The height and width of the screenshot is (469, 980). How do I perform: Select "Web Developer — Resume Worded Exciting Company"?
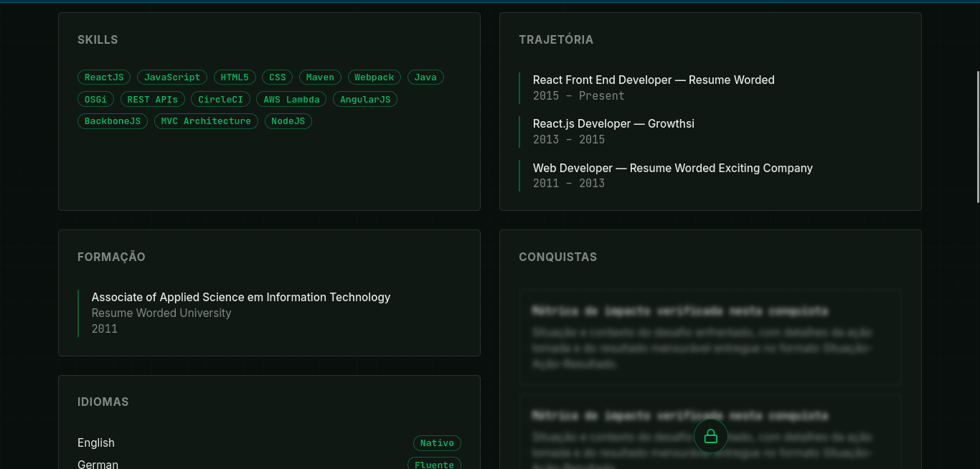[x=673, y=168]
